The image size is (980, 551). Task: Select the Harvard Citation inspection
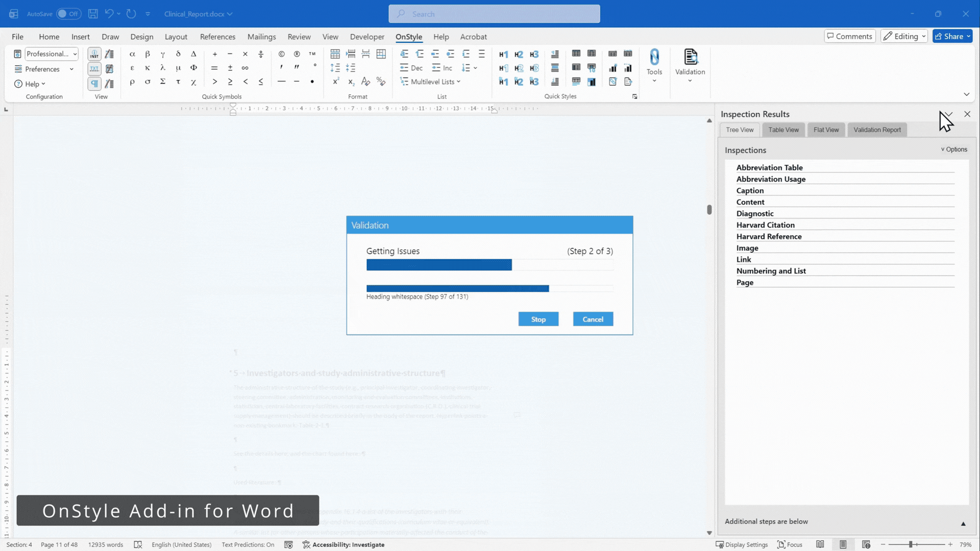click(x=845, y=225)
